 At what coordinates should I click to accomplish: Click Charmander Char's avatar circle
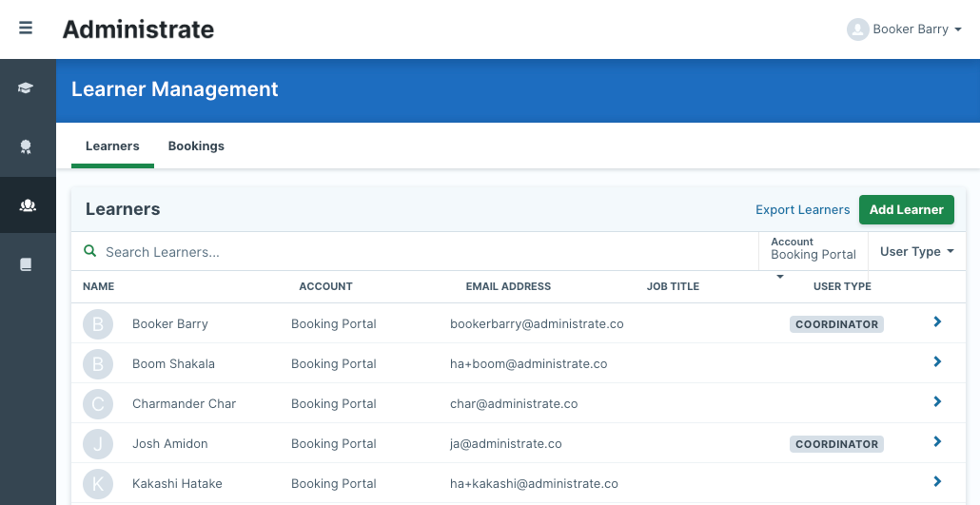coord(98,404)
